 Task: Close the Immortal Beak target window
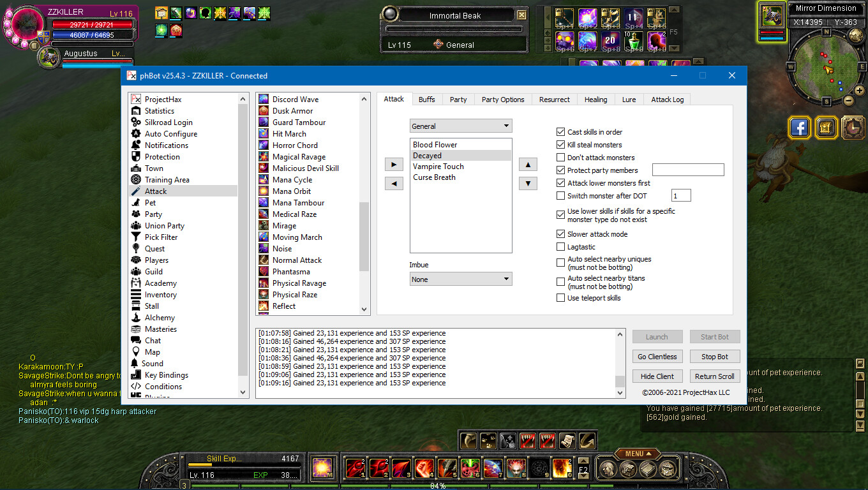[x=521, y=15]
